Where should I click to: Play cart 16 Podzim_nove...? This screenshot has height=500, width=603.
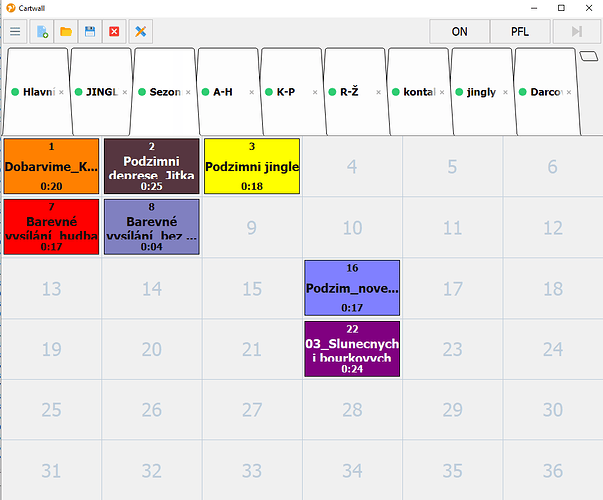[x=352, y=288]
